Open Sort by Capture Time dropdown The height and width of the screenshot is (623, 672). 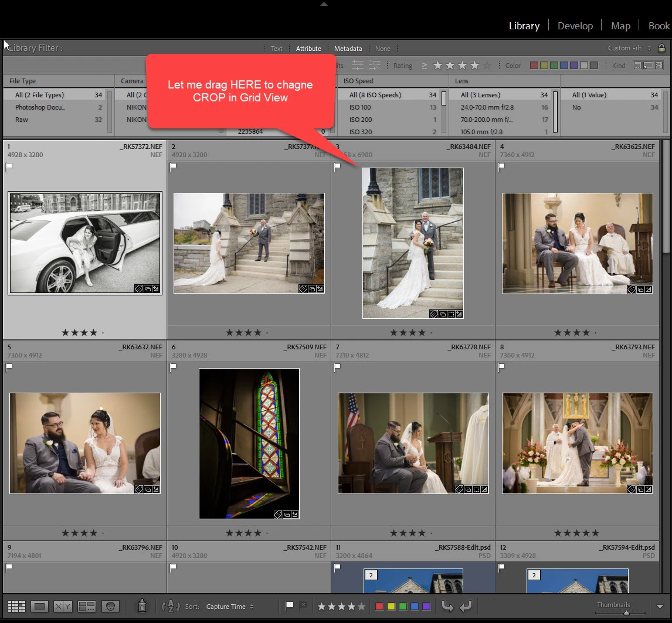click(230, 606)
